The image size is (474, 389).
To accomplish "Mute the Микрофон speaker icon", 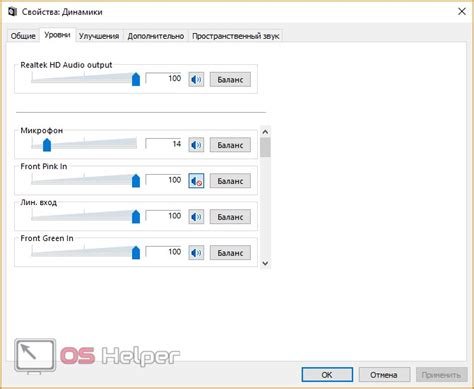I will pos(196,145).
